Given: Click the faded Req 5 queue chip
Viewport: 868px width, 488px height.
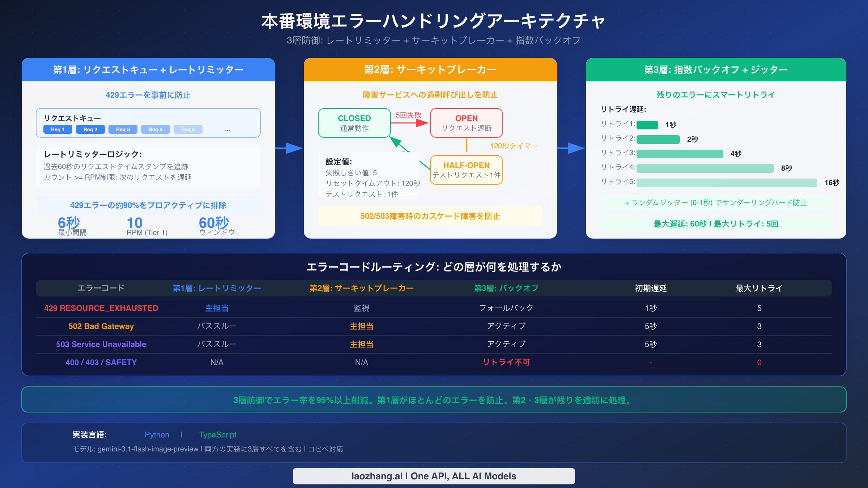Looking at the screenshot, I should coord(188,129).
